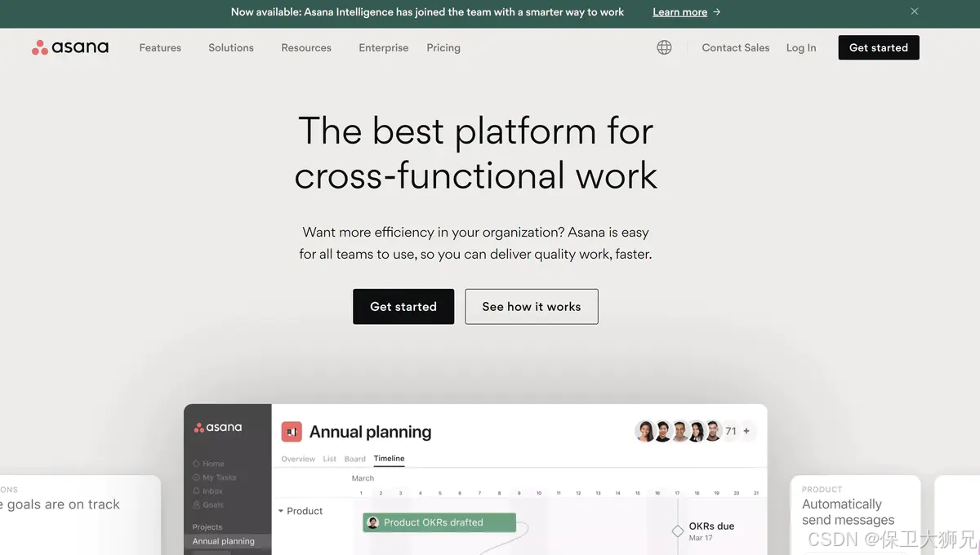The height and width of the screenshot is (555, 980).
Task: Select Annual planning project in the sidebar
Action: (228, 541)
